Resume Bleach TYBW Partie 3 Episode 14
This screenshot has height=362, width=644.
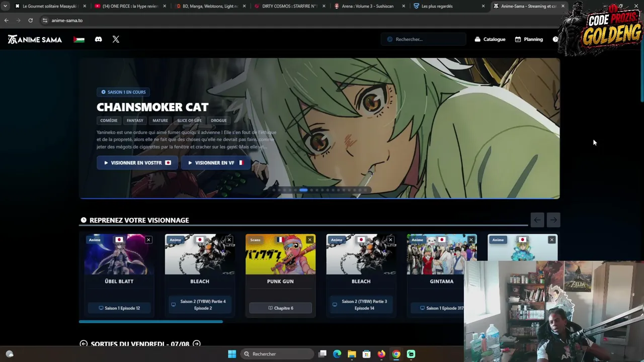pos(361,305)
